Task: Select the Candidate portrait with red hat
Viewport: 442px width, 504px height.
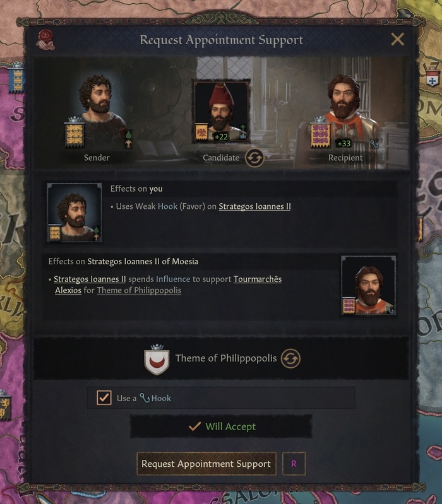Action: (222, 111)
